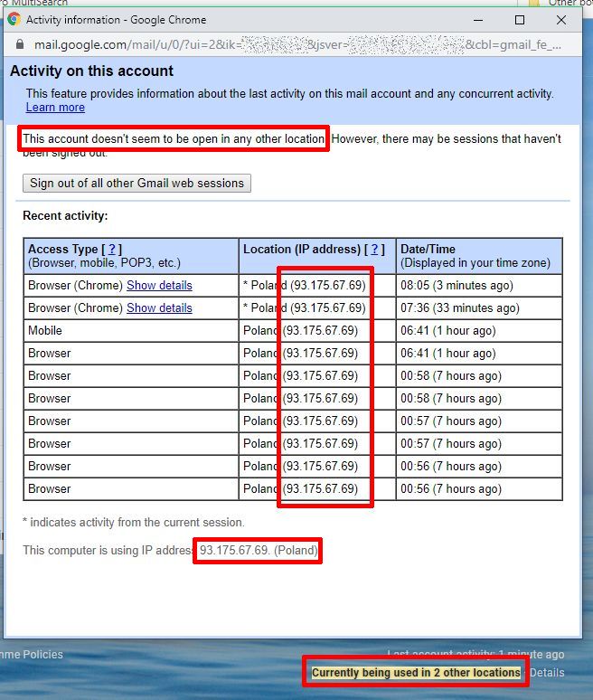593x700 pixels.
Task: Click the lock icon in address bar
Action: tap(19, 44)
